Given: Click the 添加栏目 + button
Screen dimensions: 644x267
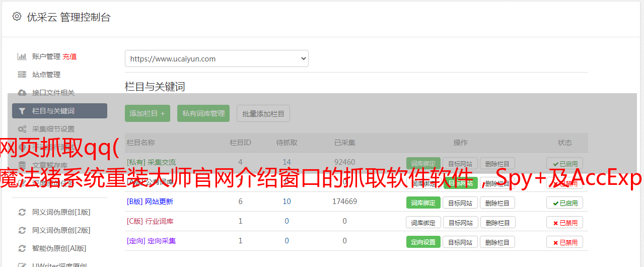Looking at the screenshot, I should pos(148,113).
